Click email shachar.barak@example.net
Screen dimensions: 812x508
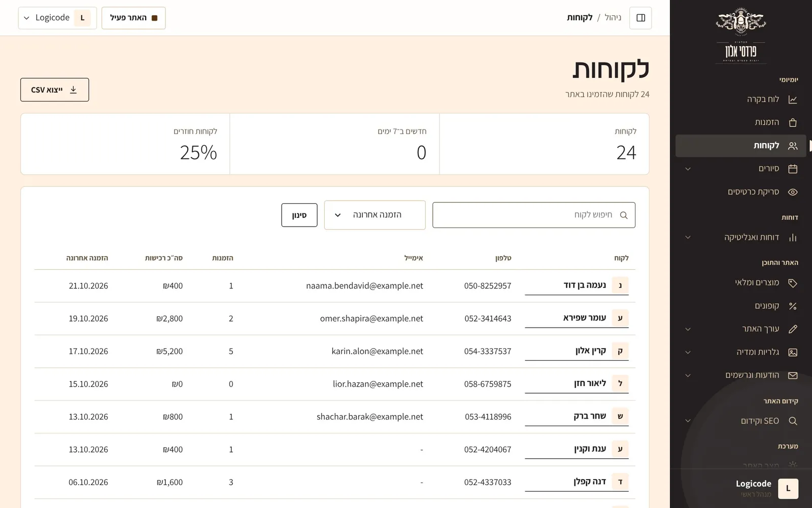coord(369,417)
